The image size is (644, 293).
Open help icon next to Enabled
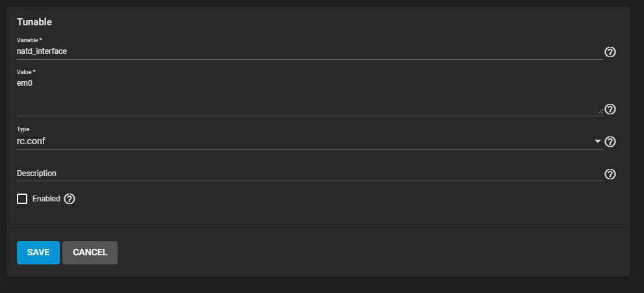70,199
